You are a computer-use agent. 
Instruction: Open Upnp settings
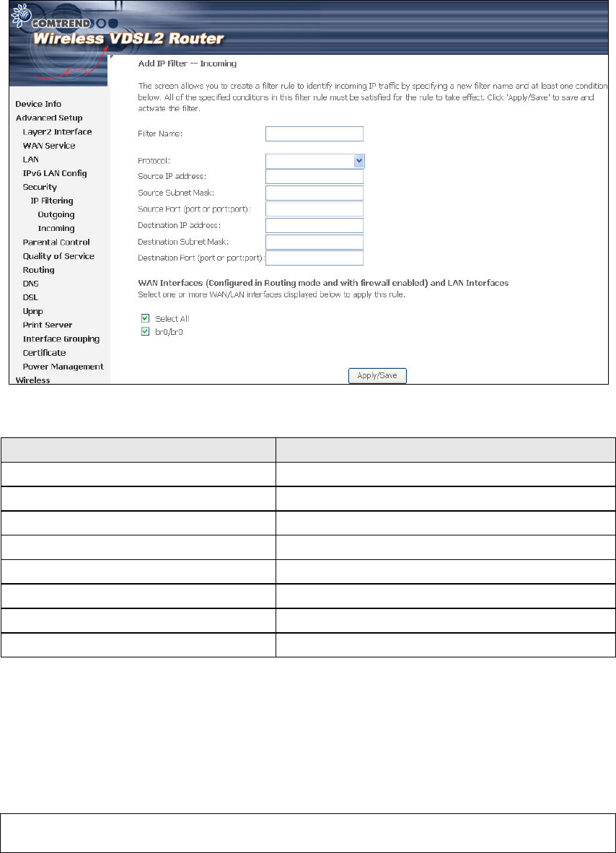(32, 311)
